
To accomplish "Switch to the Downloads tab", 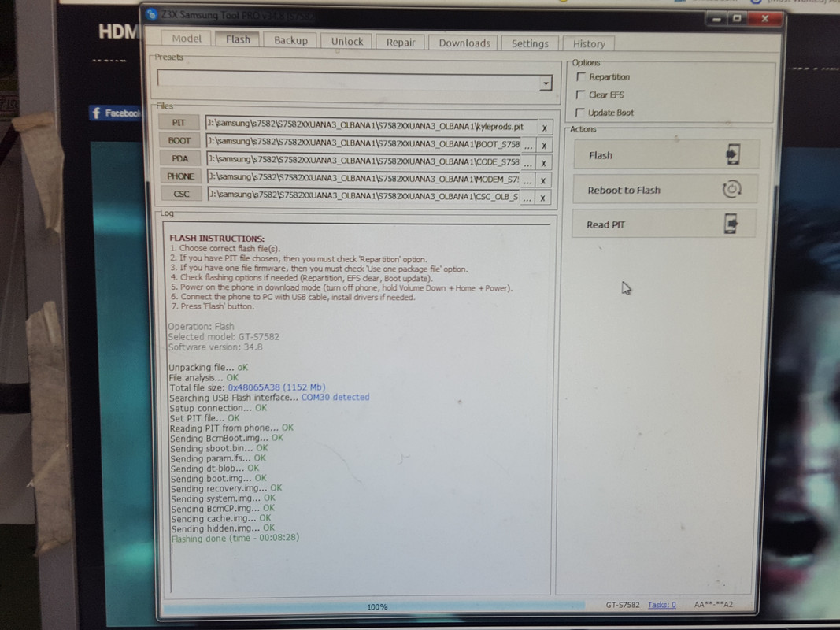I will tap(464, 43).
